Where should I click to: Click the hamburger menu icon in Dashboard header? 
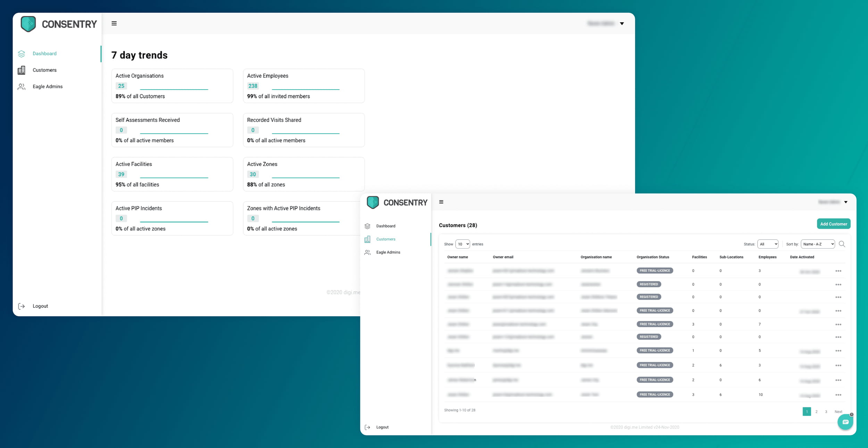pos(114,23)
